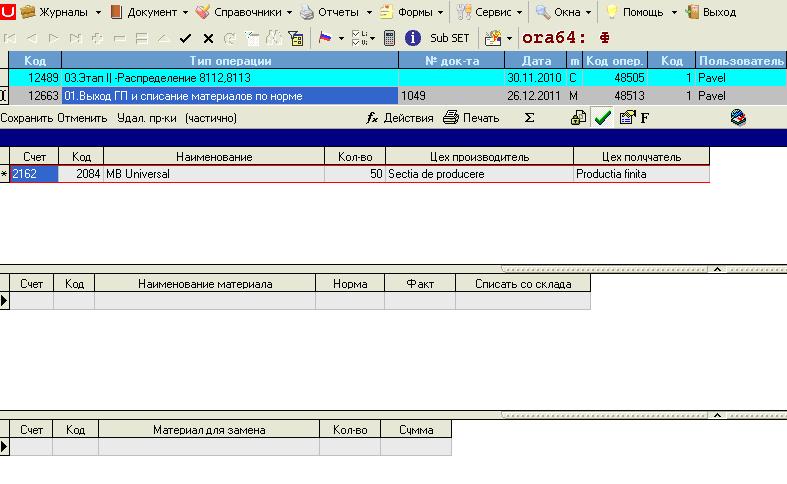787x484 pixels.
Task: Click the green checkmark confirm icon
Action: click(602, 117)
